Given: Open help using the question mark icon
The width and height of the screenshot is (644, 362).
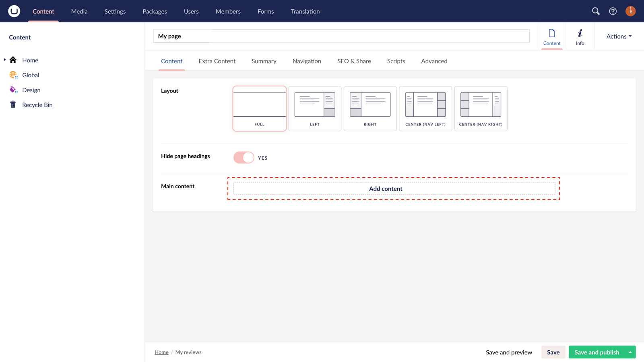Looking at the screenshot, I should [613, 11].
